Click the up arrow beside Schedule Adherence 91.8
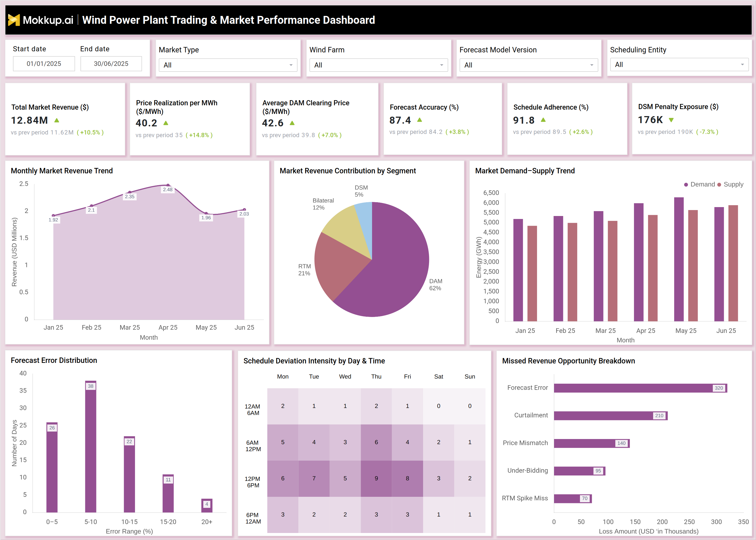The height and width of the screenshot is (540, 756). point(543,120)
